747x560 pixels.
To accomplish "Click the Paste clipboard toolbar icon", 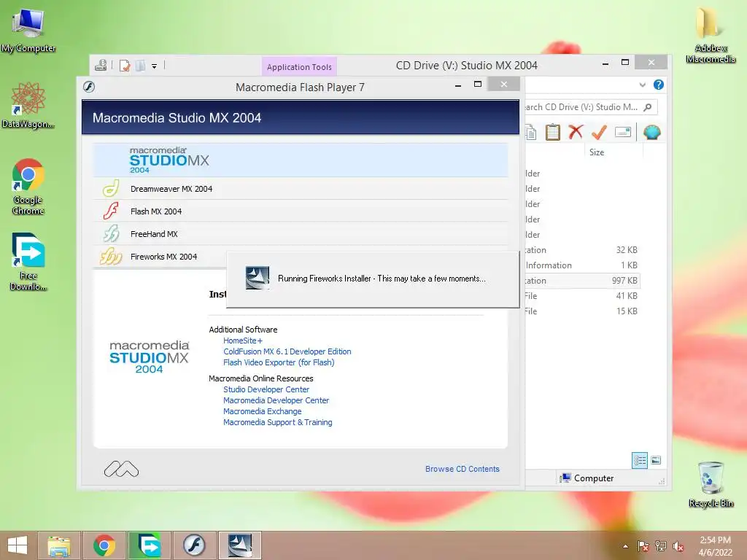I will pos(553,132).
